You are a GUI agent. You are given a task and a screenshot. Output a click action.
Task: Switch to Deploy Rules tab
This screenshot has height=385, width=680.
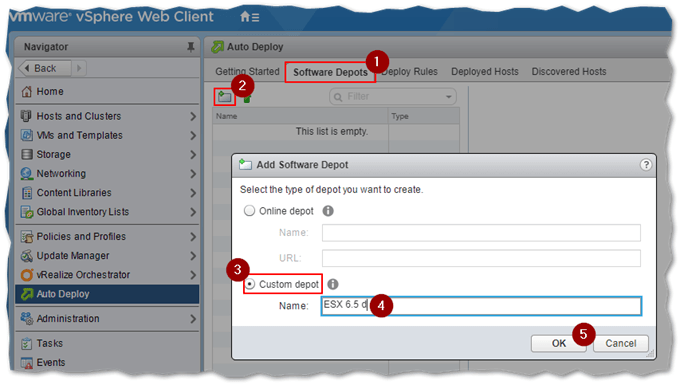click(409, 72)
